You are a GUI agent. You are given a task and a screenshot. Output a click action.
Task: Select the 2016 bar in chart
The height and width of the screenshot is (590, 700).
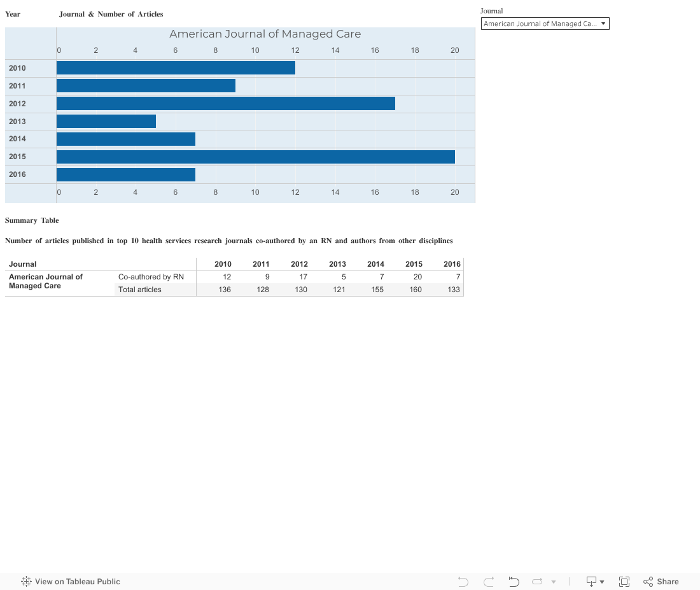point(126,174)
